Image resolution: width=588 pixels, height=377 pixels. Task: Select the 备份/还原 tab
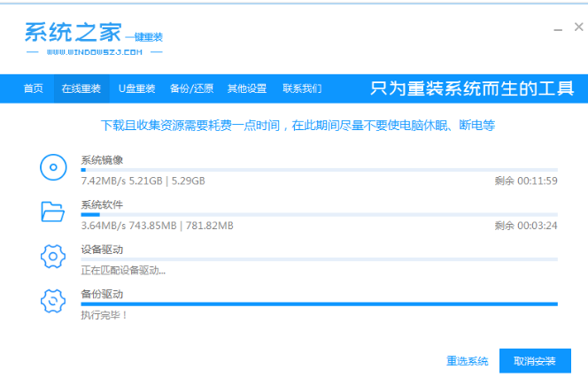point(190,88)
